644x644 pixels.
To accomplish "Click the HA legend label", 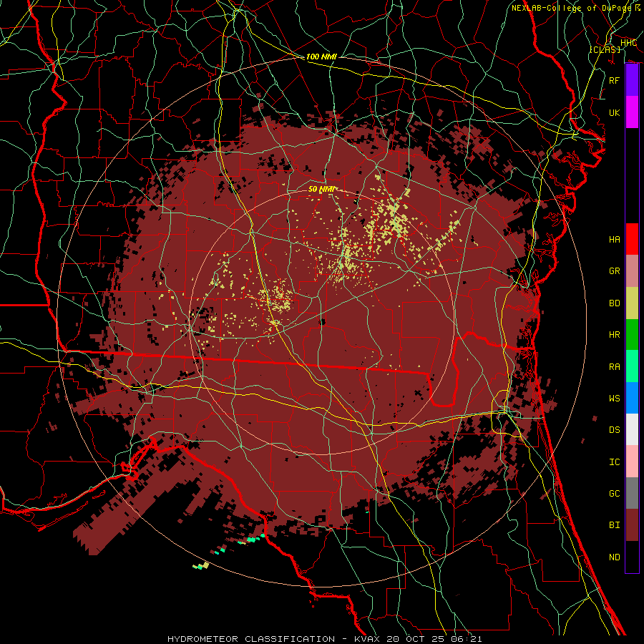I will [x=615, y=240].
